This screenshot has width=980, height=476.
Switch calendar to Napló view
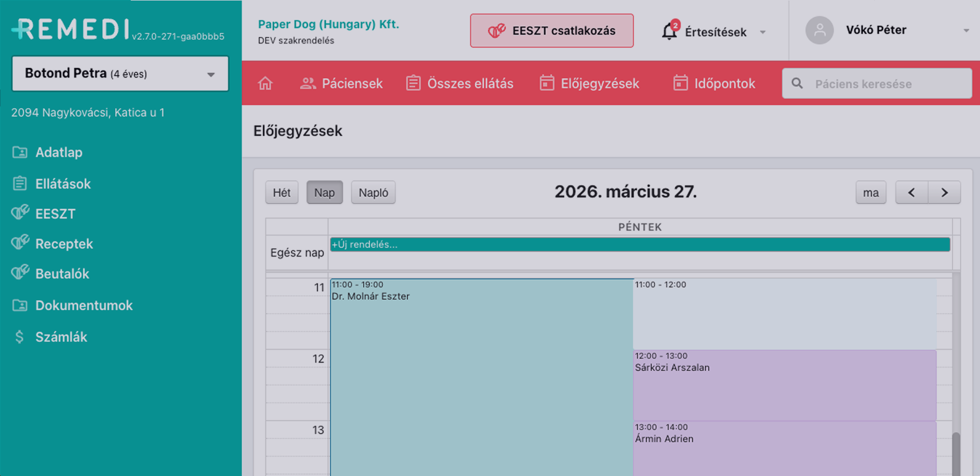(x=373, y=193)
